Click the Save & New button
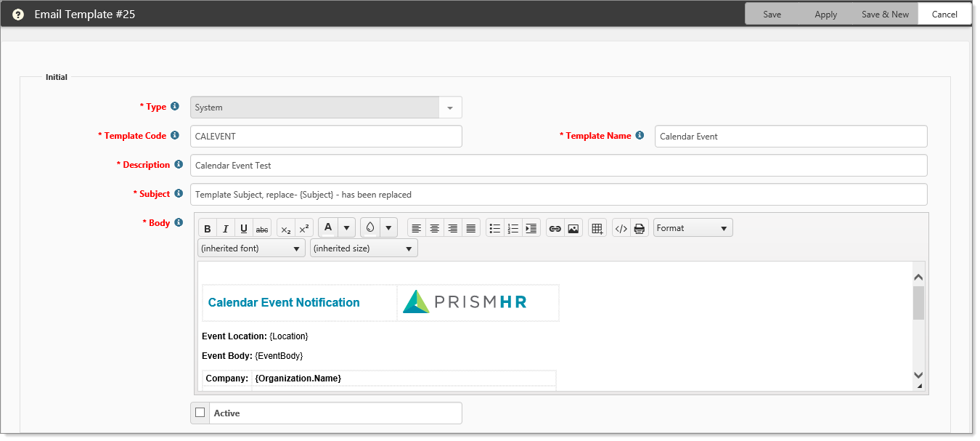 885,14
